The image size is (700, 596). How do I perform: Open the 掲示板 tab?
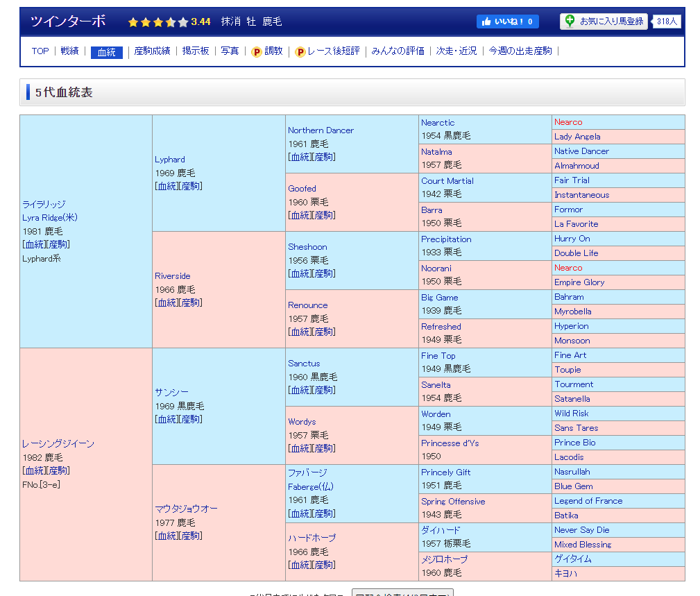[x=196, y=51]
